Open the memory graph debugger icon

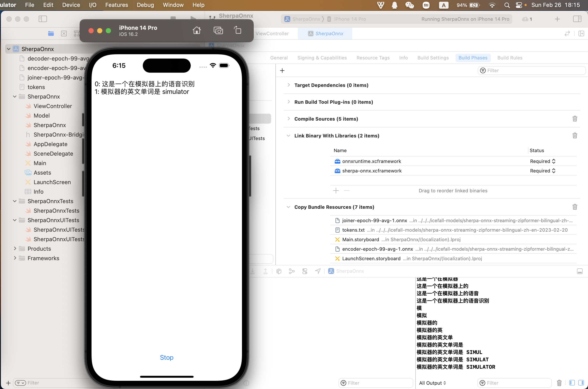[292, 271]
